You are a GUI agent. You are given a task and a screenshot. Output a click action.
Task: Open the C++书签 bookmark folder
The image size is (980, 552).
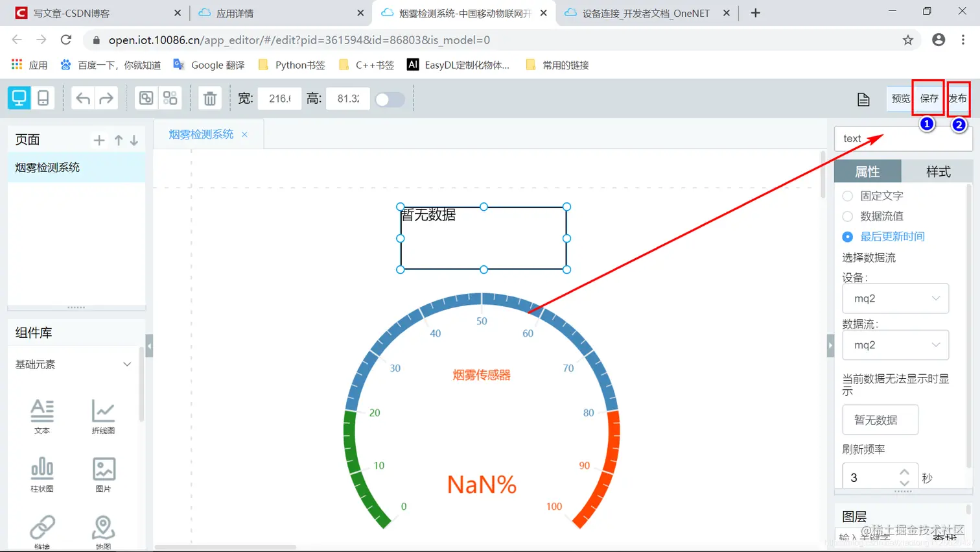pos(367,65)
